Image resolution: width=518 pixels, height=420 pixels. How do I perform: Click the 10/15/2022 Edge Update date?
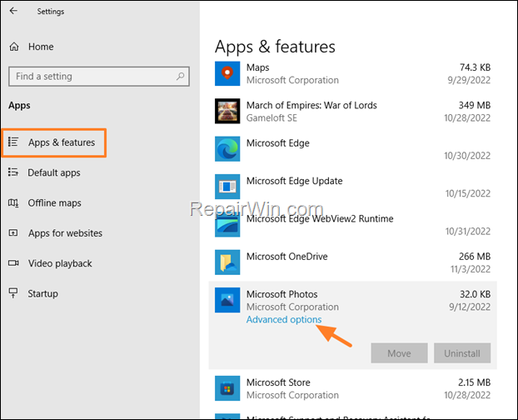tap(468, 193)
